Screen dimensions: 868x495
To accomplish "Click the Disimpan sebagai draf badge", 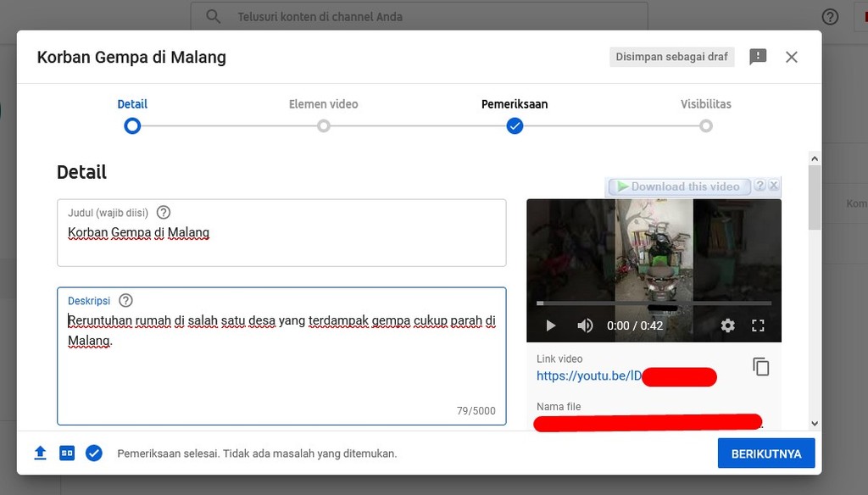I will [671, 57].
